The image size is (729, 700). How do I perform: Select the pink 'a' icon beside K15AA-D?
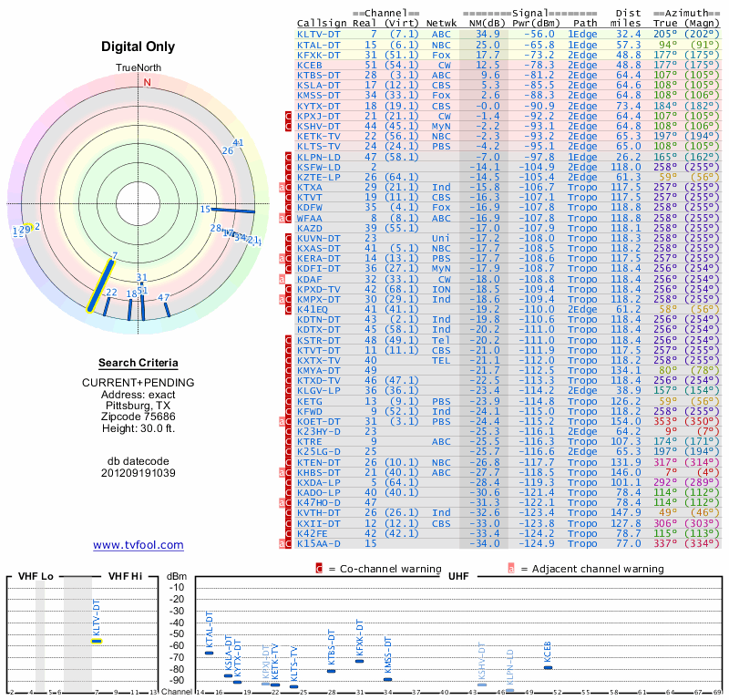pyautogui.click(x=282, y=543)
